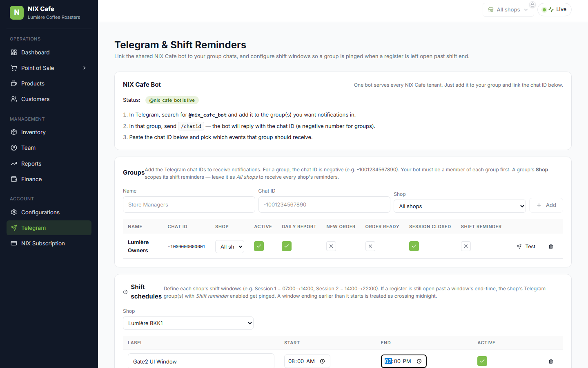Screen dimensions: 588x368
Task: Uncheck Daily Report for Lumière Owners
Action: 287,246
